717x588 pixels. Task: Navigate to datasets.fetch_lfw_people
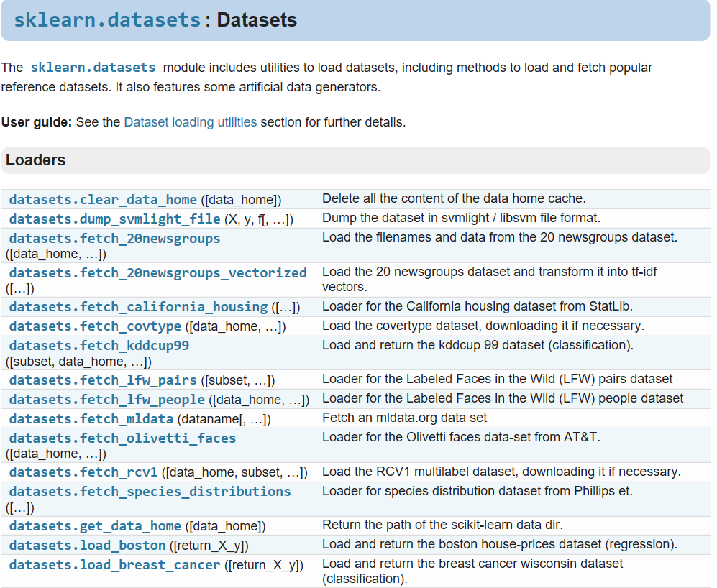106,399
